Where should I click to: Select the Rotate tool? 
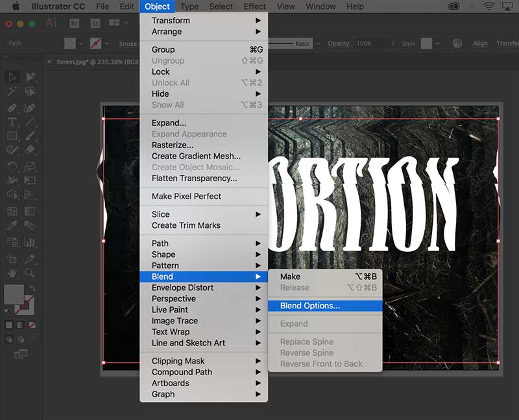(x=12, y=166)
